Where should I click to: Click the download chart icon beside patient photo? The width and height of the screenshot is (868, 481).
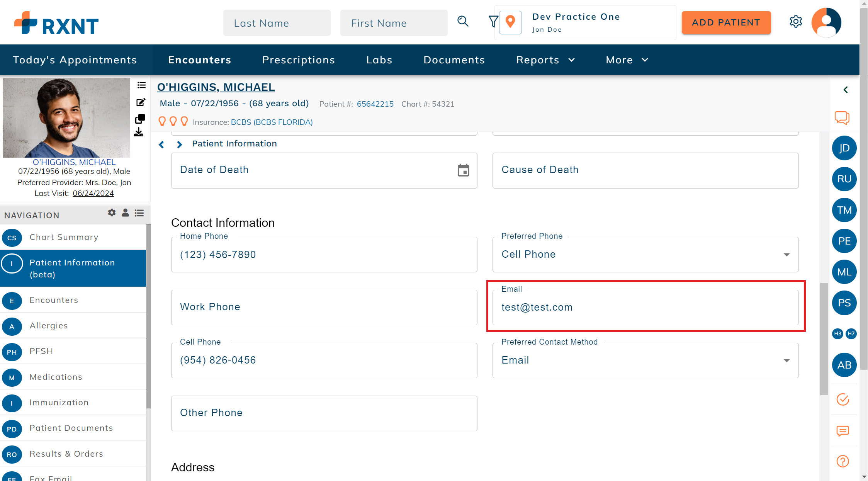(x=139, y=133)
